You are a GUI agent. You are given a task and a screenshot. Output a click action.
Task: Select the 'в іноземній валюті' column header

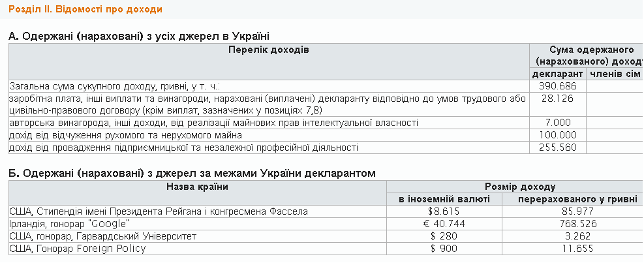click(444, 199)
